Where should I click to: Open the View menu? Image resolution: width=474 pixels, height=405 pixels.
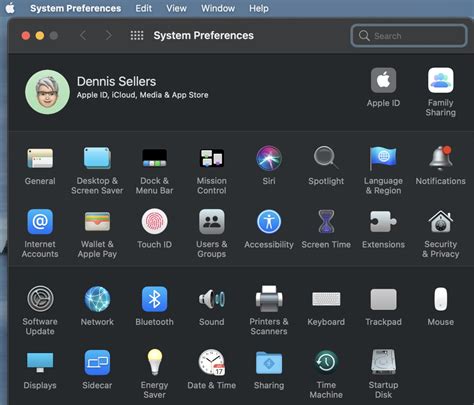point(176,8)
